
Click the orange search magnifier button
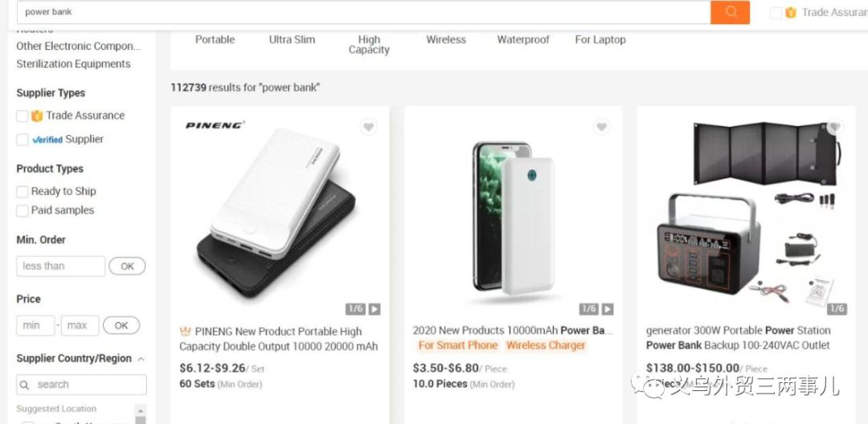point(730,12)
